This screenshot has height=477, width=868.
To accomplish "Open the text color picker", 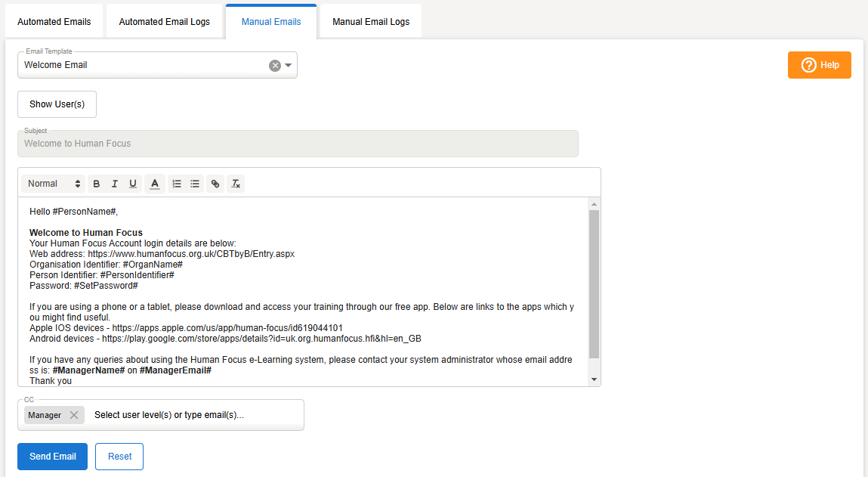I will pos(154,184).
